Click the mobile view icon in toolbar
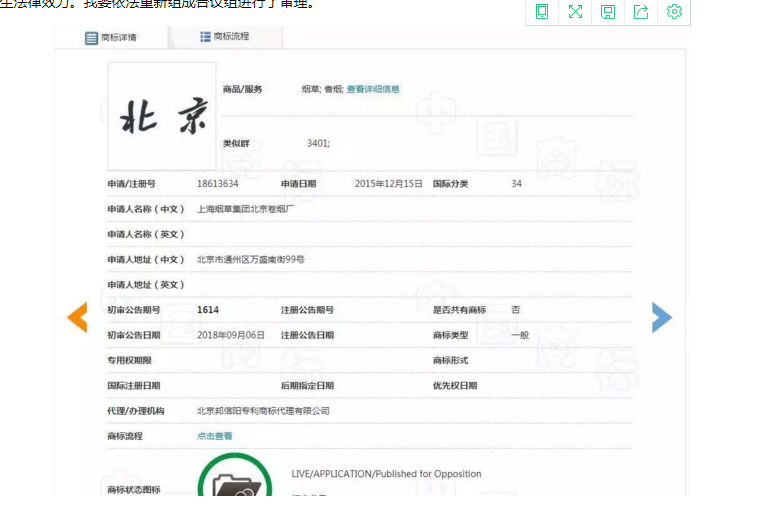 (x=542, y=11)
